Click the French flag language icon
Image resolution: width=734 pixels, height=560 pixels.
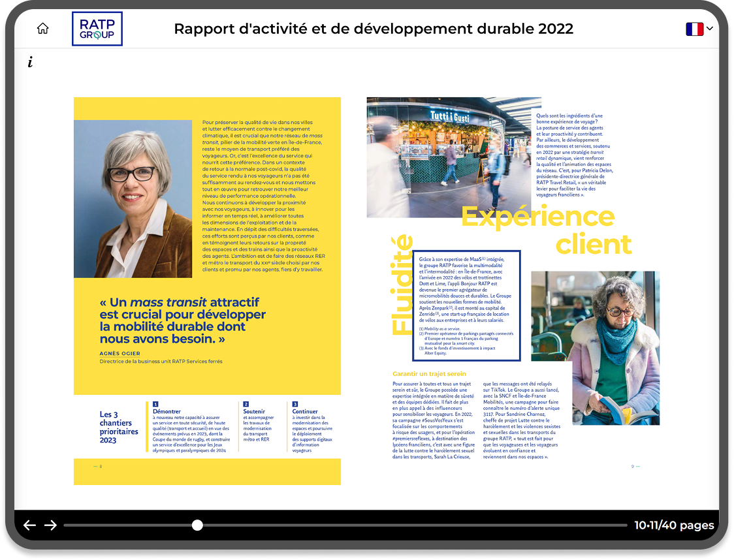(x=694, y=29)
